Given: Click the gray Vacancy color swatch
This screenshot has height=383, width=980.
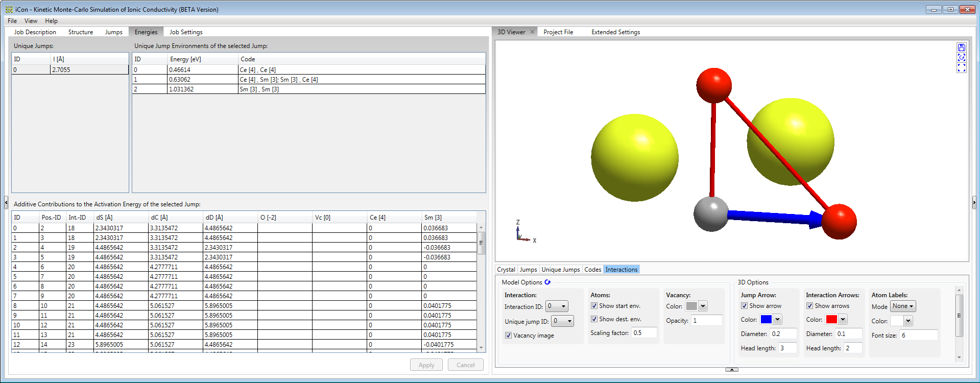Looking at the screenshot, I should [x=691, y=306].
